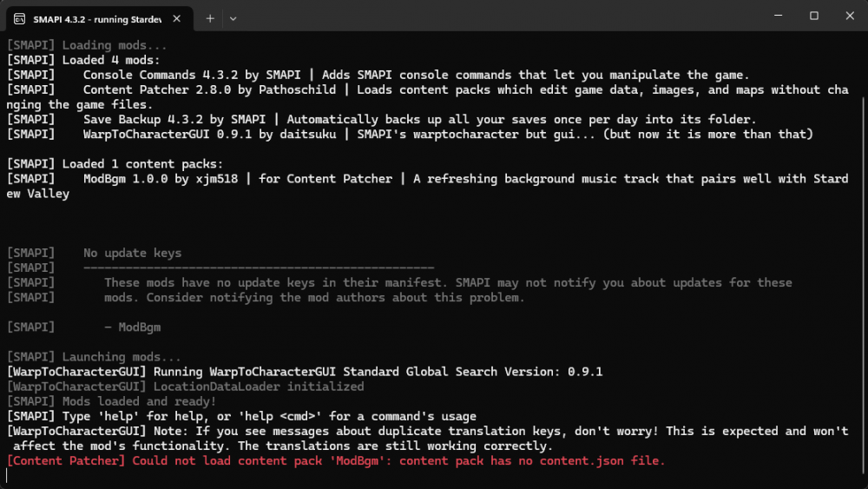Expand the new tab profile dropdown

pyautogui.click(x=233, y=17)
